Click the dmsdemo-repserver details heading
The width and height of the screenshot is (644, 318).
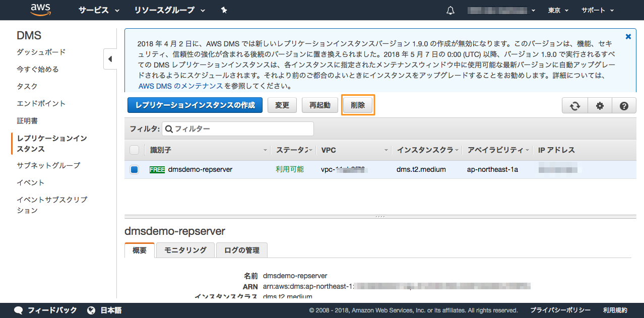coord(174,231)
